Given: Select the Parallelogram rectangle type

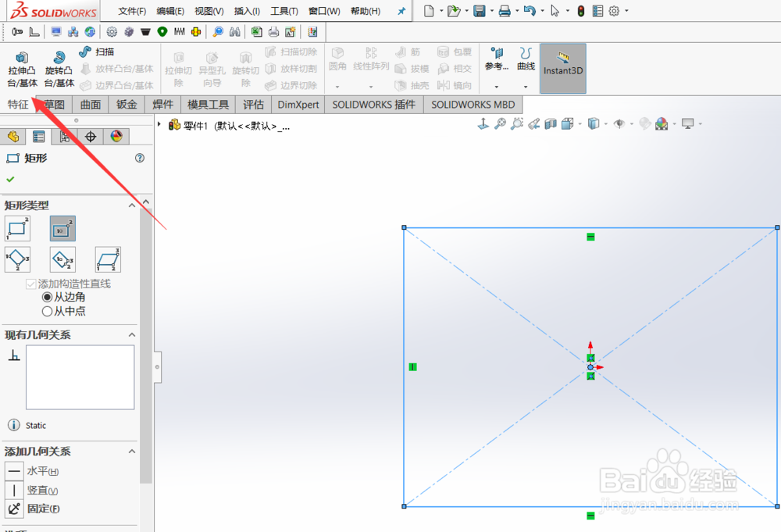Looking at the screenshot, I should [x=108, y=259].
